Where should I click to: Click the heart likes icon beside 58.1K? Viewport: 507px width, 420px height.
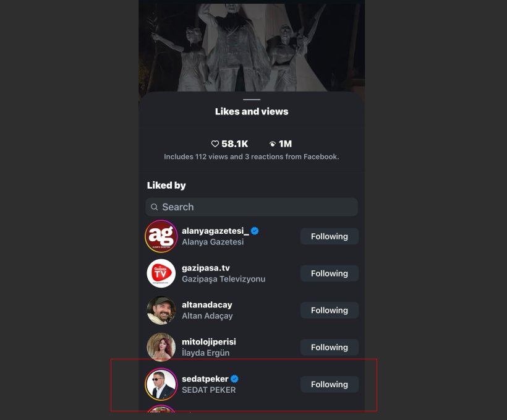[x=215, y=144]
